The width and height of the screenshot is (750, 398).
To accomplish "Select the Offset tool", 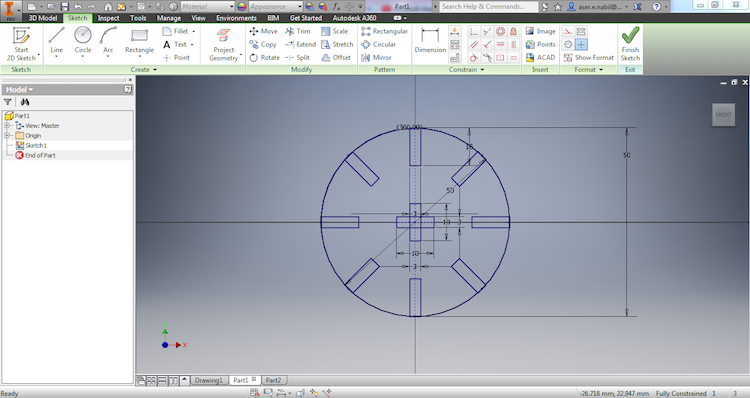I will 336,57.
